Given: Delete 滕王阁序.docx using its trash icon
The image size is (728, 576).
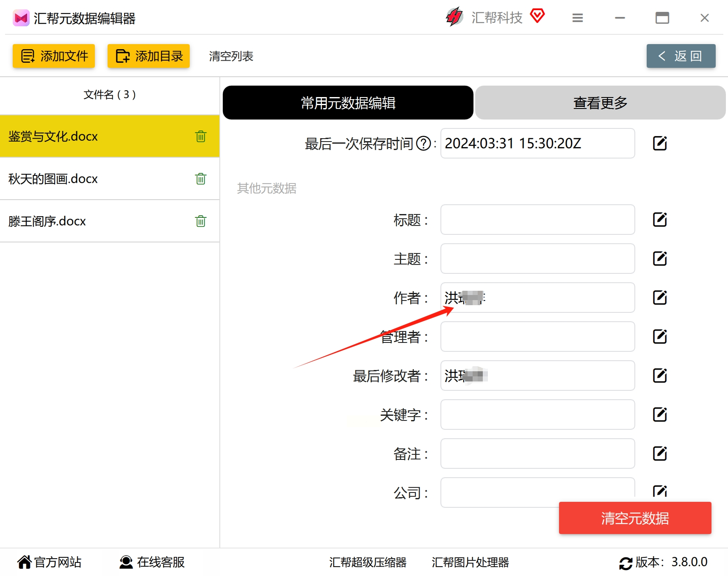Looking at the screenshot, I should pyautogui.click(x=201, y=221).
